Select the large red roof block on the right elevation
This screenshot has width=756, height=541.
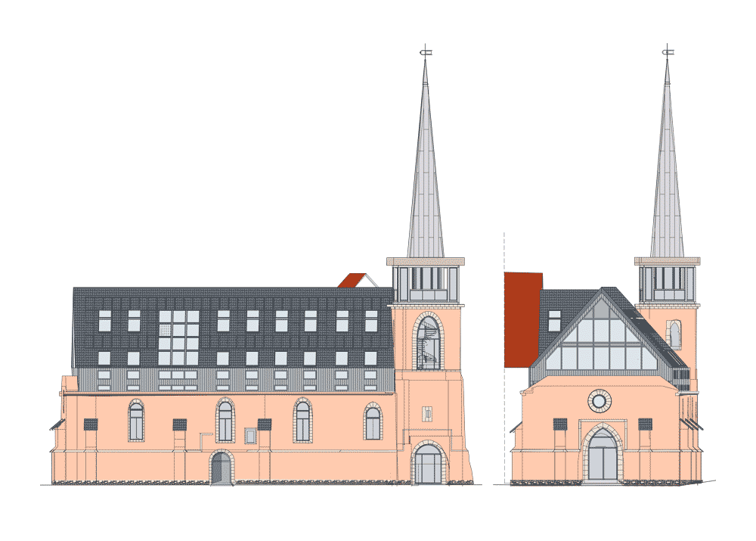[522, 319]
